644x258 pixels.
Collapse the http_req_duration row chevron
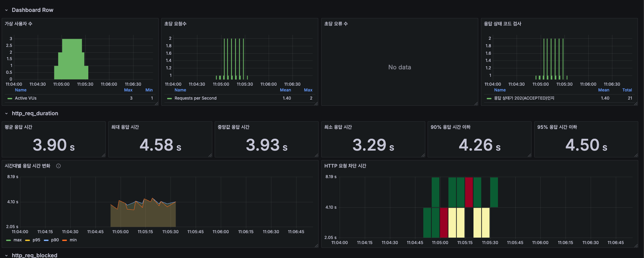point(6,114)
